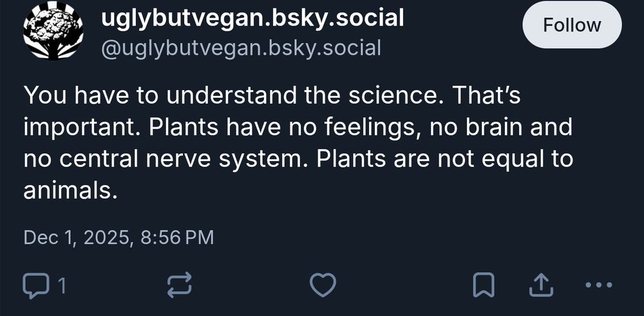Click the Dec 1, 2025 date
Viewport: 644px width, 316px height.
click(x=77, y=237)
